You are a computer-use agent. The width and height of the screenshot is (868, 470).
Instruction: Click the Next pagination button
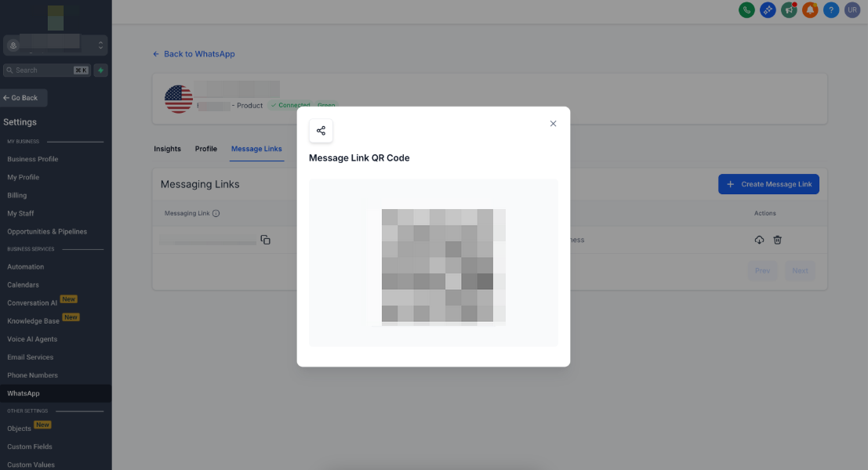coord(800,270)
